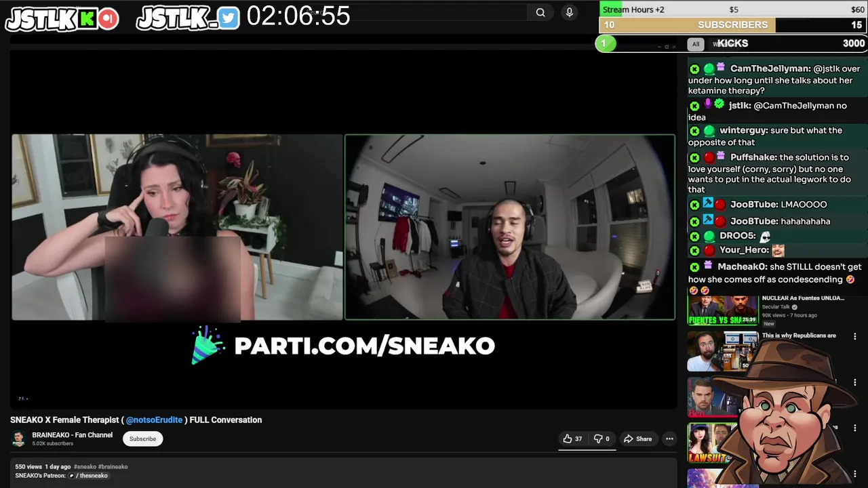Click the 'SNEAKO X Female Therapist' video title
Image resolution: width=868 pixels, height=488 pixels.
[136, 420]
